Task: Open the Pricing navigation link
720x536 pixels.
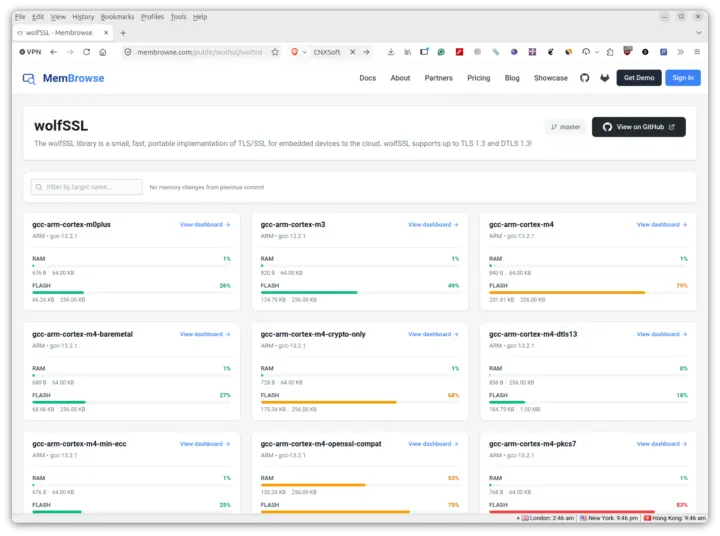Action: tap(478, 78)
